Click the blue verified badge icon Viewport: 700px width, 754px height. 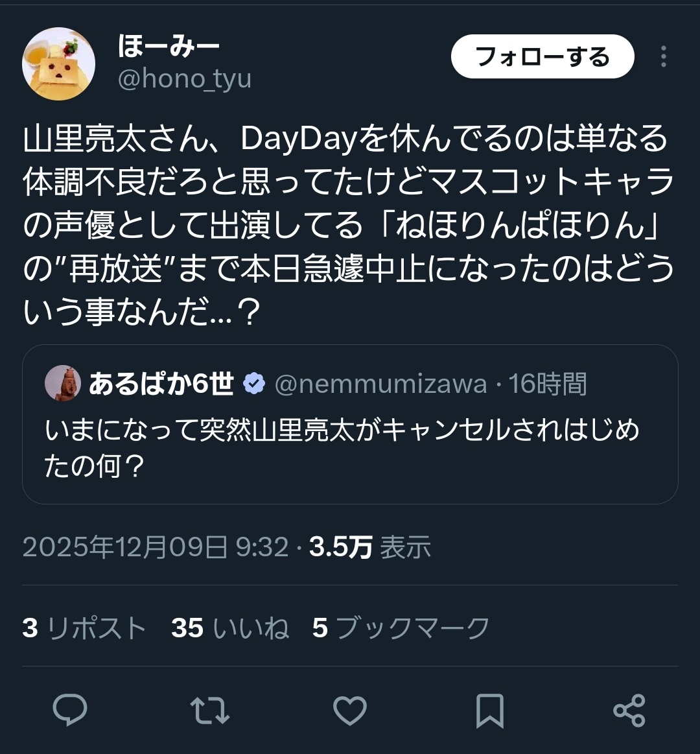coord(253,384)
